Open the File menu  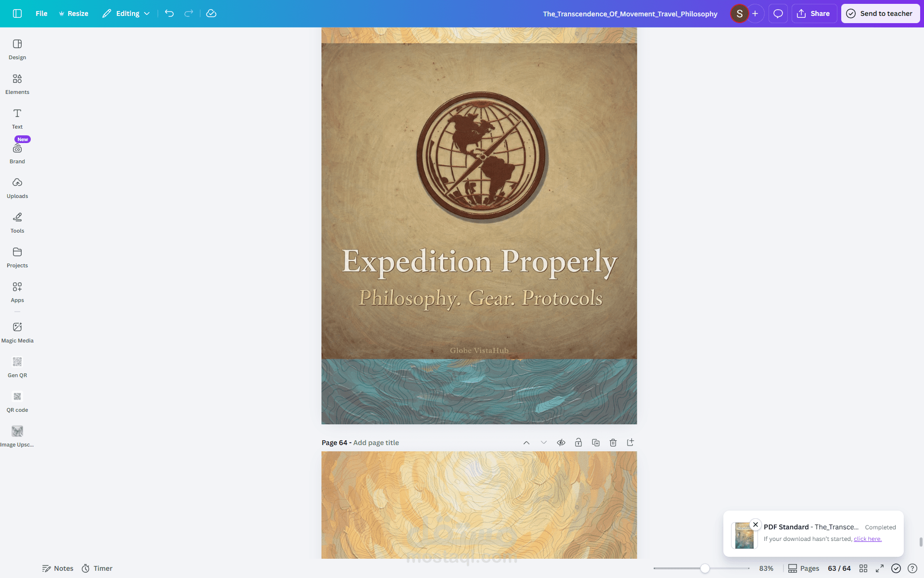click(41, 13)
